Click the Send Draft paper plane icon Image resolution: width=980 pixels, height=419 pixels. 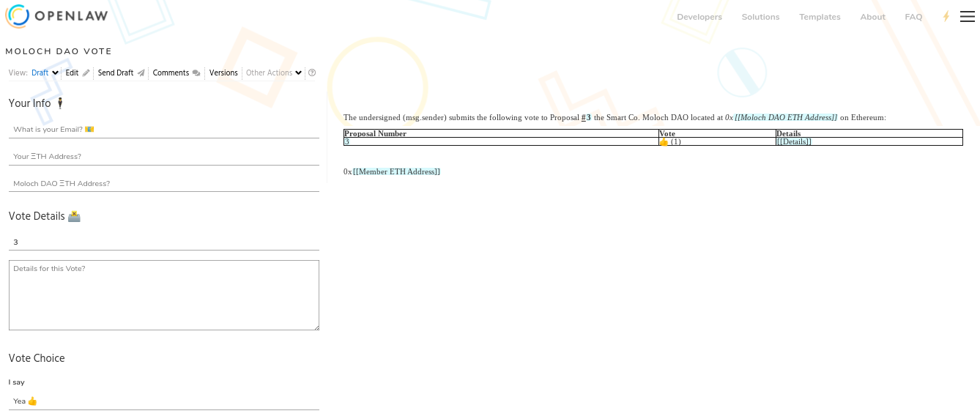point(141,73)
